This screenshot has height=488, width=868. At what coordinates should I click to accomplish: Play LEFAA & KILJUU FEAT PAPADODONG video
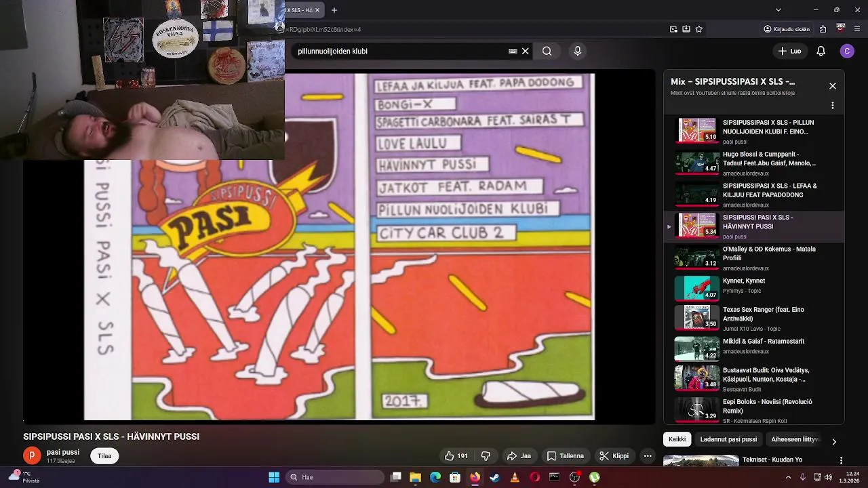pos(754,195)
